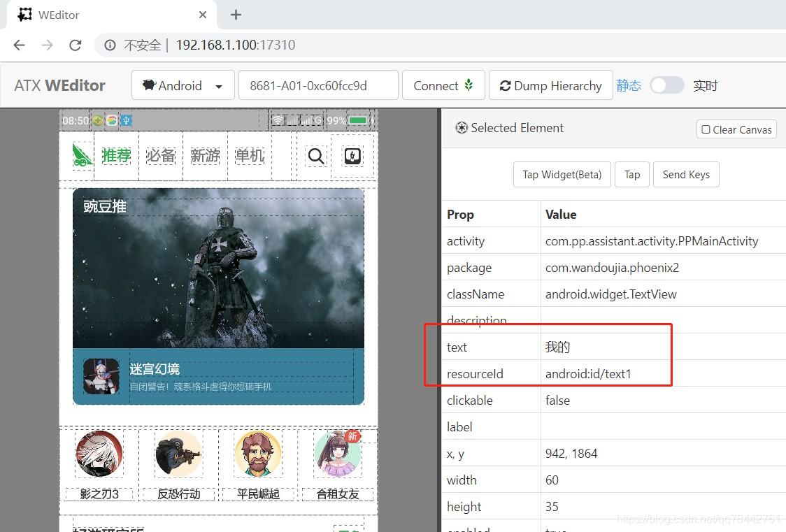Image resolution: width=786 pixels, height=532 pixels.
Task: Click the 合租女友 game icon
Action: click(x=338, y=454)
